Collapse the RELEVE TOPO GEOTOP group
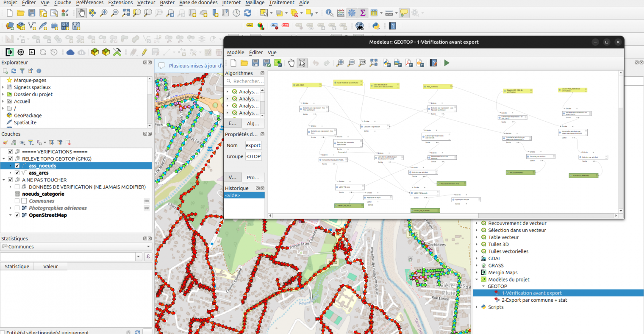 4,159
